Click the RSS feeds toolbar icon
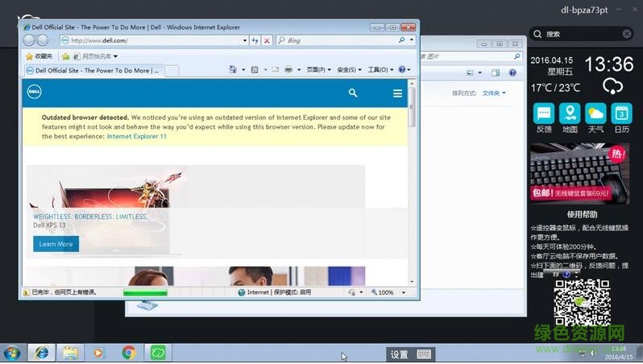The width and height of the screenshot is (643, 364). 255,70
